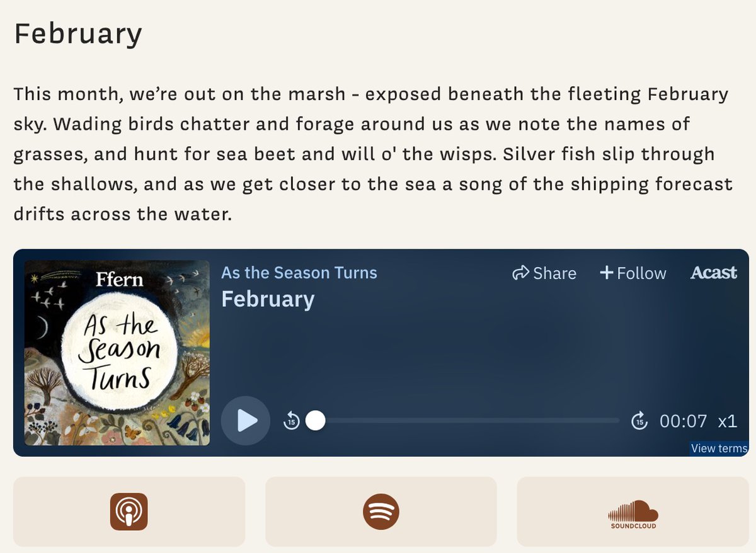The width and height of the screenshot is (756, 553).
Task: Open the Spotify icon link
Action: [381, 511]
